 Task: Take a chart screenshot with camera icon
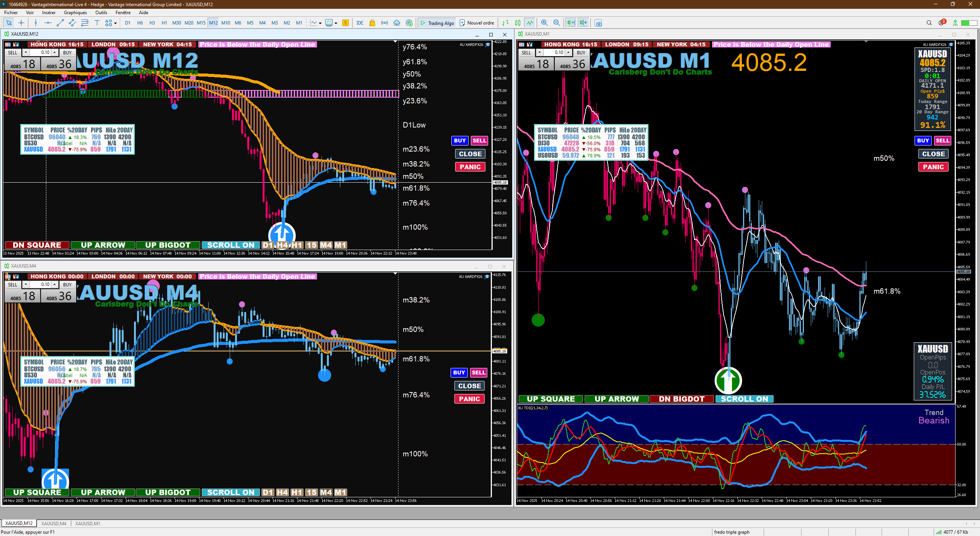click(598, 23)
